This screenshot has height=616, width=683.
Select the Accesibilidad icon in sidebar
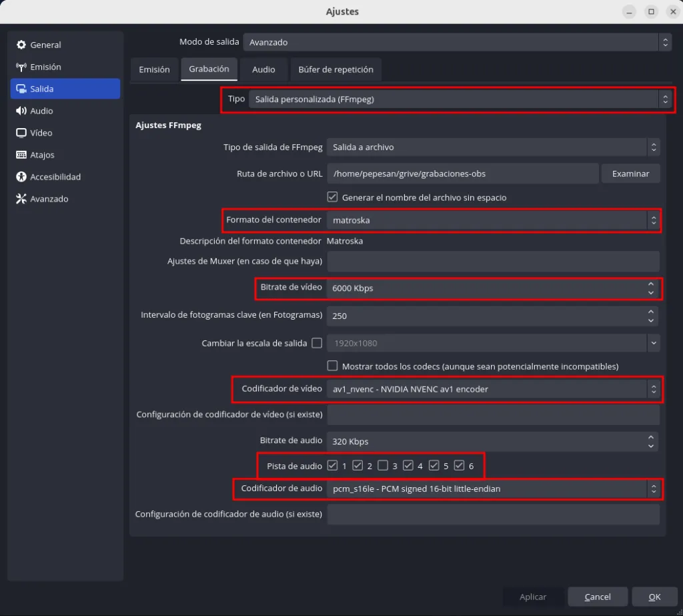pos(21,177)
